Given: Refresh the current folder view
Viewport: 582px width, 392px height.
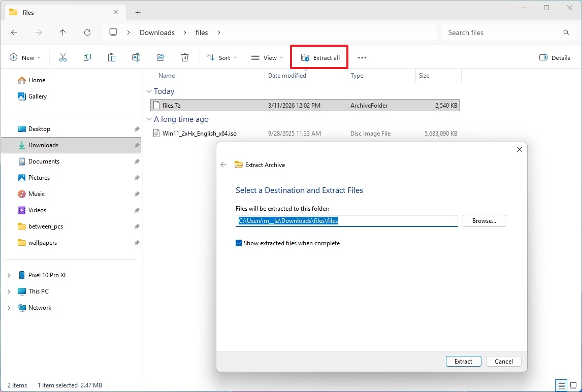Looking at the screenshot, I should click(x=87, y=32).
